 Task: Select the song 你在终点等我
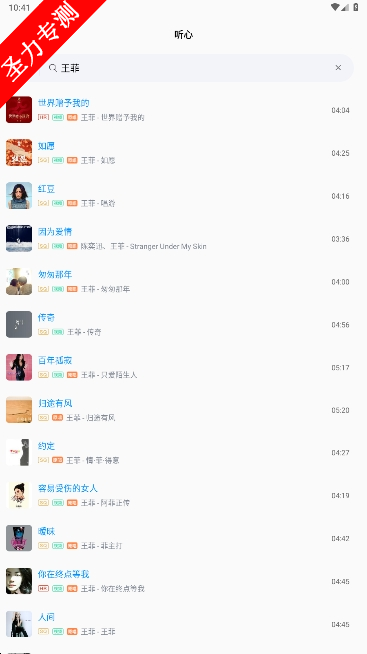[x=184, y=581]
